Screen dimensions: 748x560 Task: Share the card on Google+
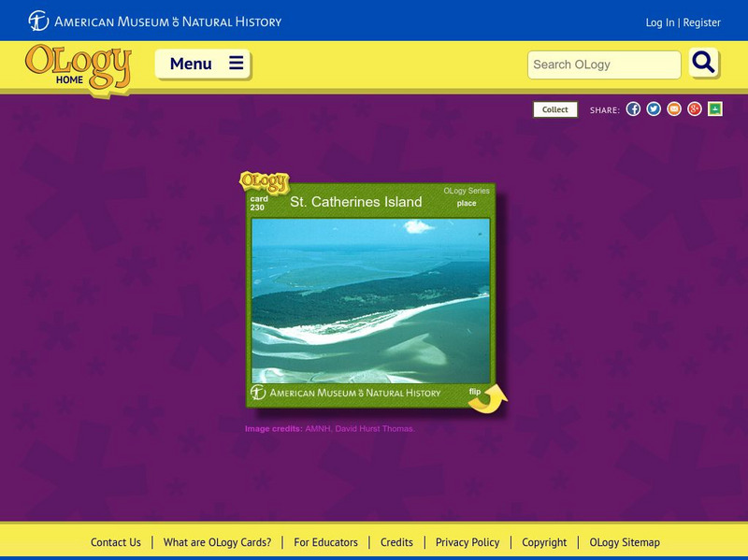[x=694, y=108]
